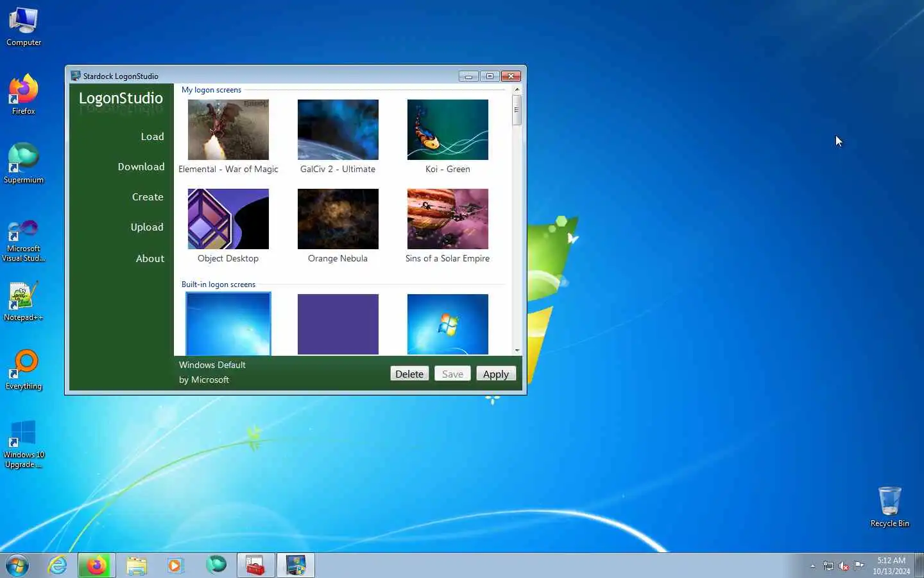
Task: Open the Action Center flag icon
Action: (x=859, y=566)
